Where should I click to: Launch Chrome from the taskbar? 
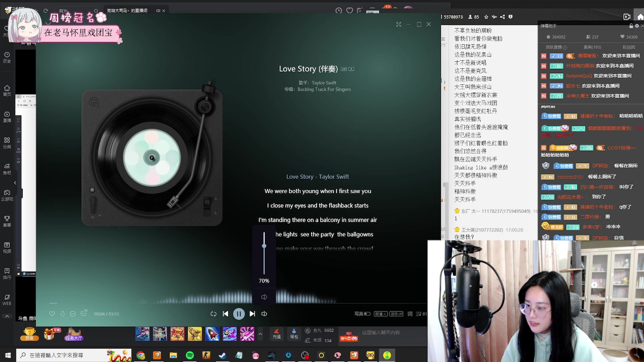140,356
